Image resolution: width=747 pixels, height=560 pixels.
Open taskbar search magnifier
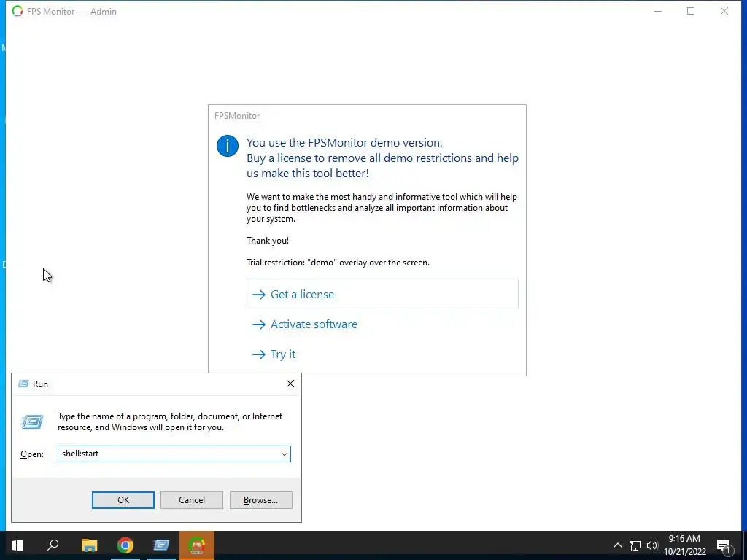[53, 545]
